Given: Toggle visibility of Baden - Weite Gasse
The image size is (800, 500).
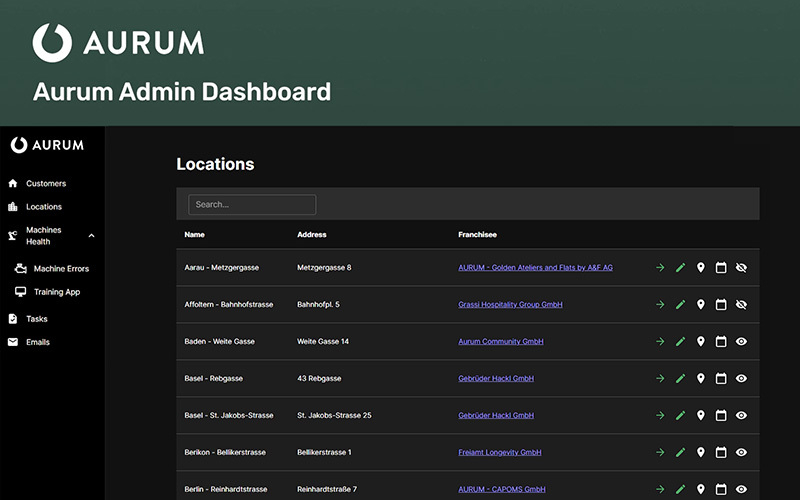Looking at the screenshot, I should click(741, 341).
